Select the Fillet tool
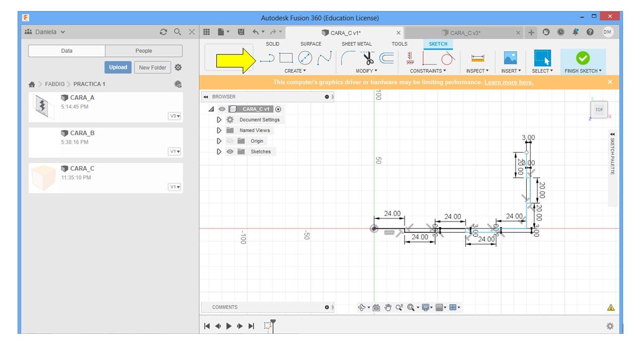The image size is (644, 362). coord(348,58)
